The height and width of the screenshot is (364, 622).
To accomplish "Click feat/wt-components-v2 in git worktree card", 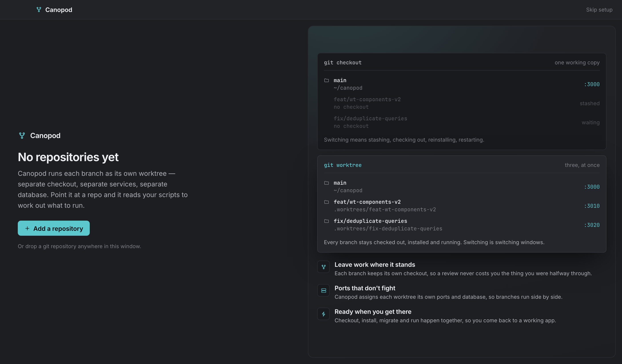I will [367, 202].
